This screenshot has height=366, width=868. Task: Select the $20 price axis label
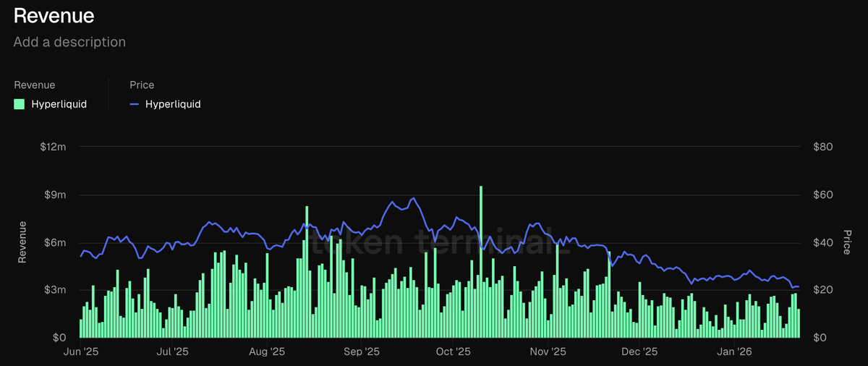(x=823, y=290)
